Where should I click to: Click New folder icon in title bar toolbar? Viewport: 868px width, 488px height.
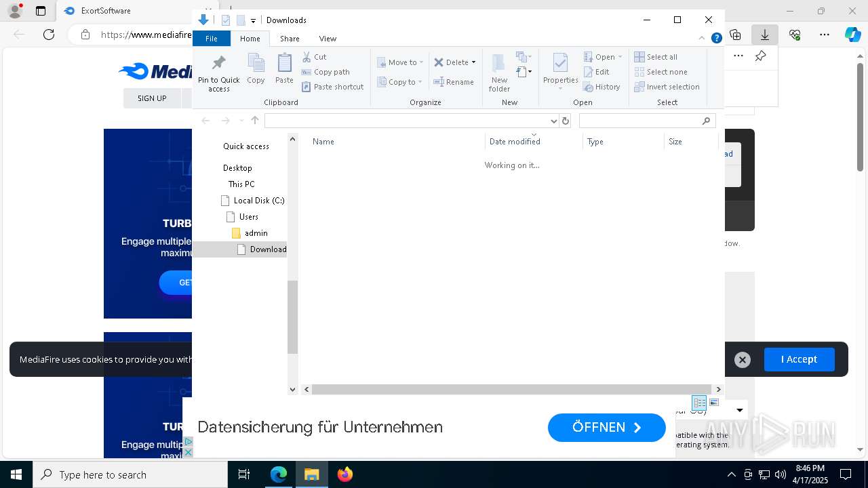tap(241, 20)
